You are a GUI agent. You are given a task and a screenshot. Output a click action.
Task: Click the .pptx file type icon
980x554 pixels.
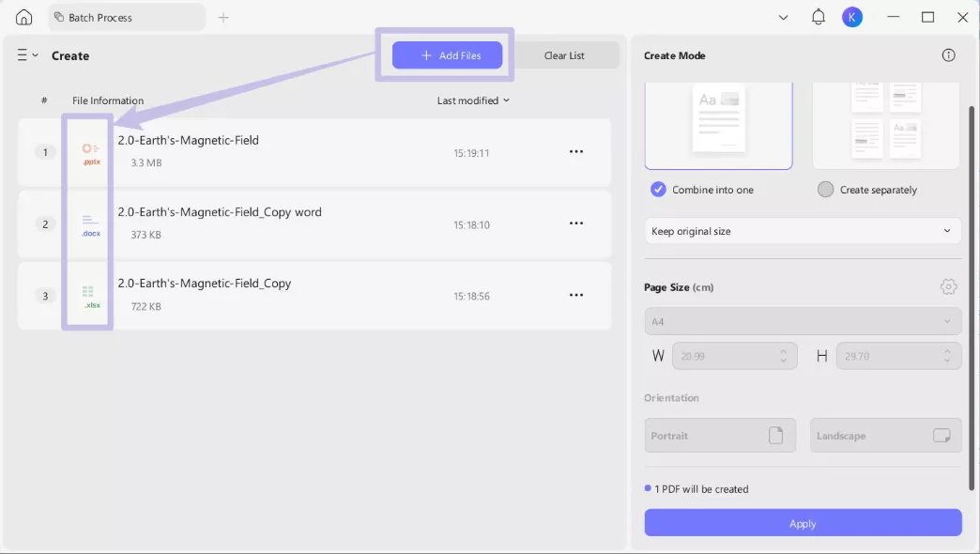(x=89, y=152)
